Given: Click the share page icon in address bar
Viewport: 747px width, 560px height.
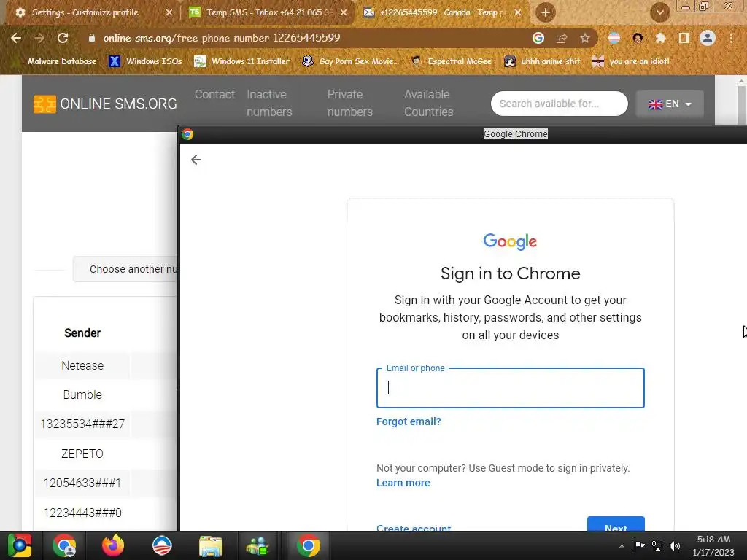Looking at the screenshot, I should click(x=562, y=38).
